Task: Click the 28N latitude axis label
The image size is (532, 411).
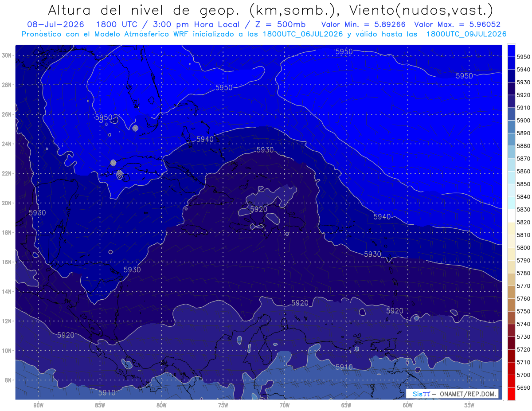Action: pos(8,85)
